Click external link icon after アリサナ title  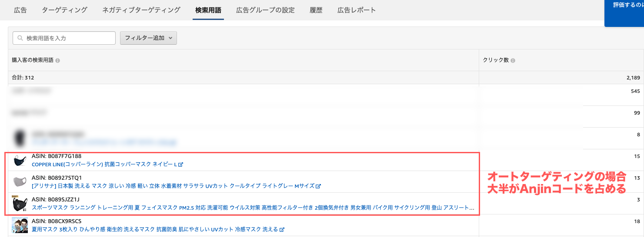point(318,187)
